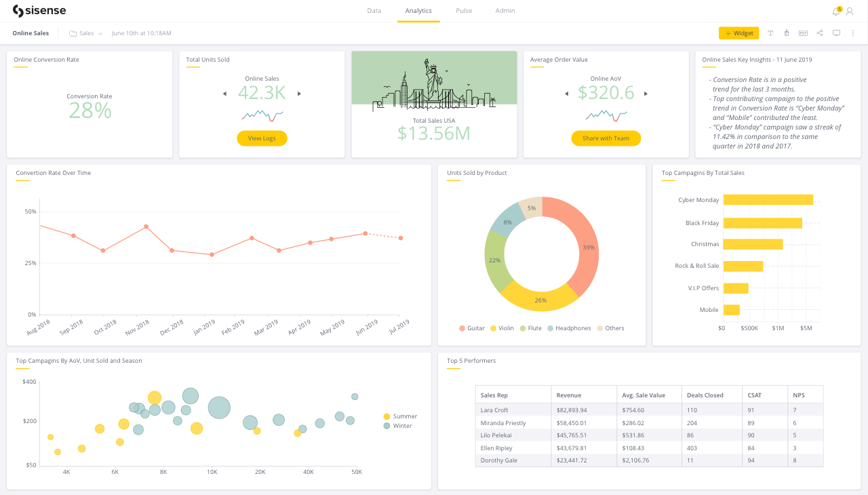Click the Share with Team button
The image size is (868, 495).
(x=606, y=138)
